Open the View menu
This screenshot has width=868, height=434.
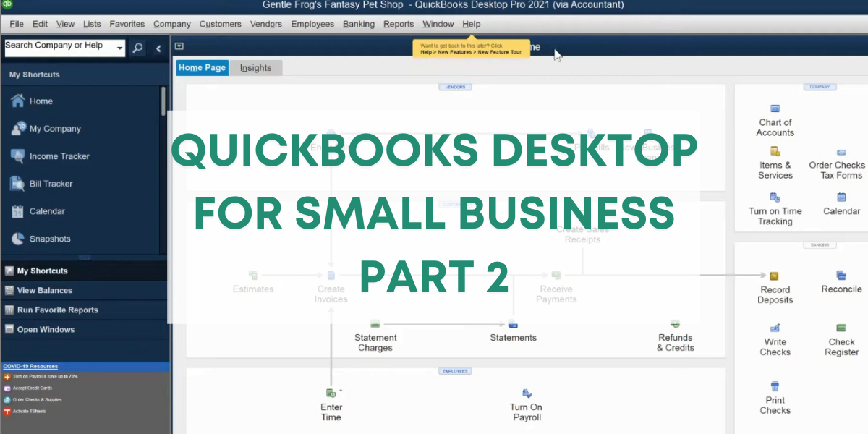66,24
